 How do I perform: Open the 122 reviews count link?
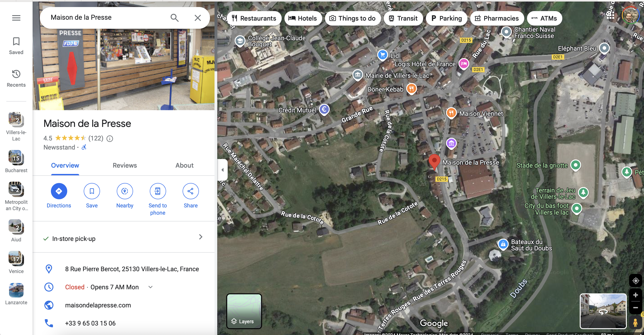click(x=96, y=138)
